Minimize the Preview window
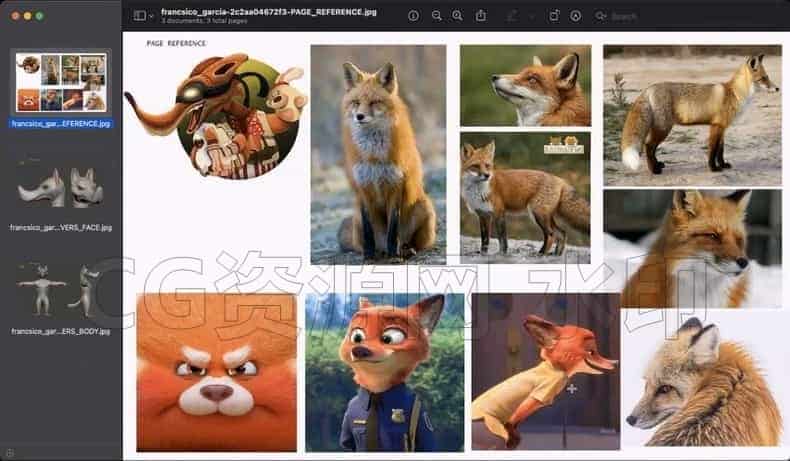The image size is (790, 461). point(28,16)
